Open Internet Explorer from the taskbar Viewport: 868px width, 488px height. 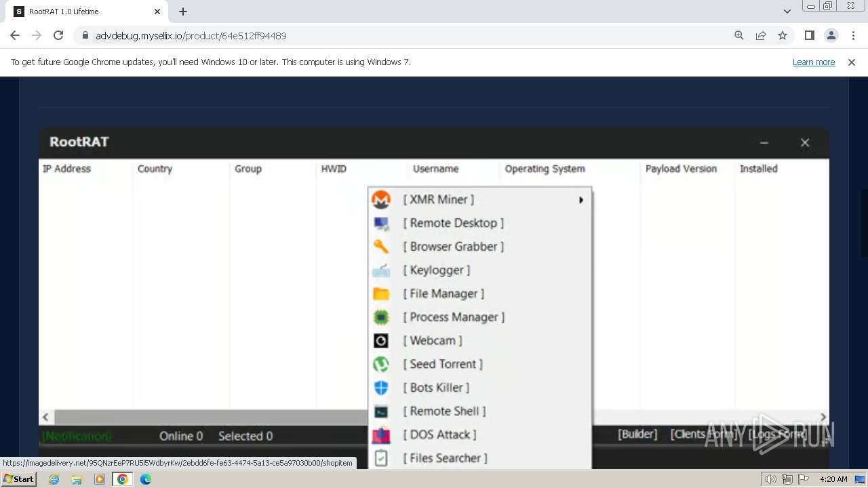tap(54, 479)
